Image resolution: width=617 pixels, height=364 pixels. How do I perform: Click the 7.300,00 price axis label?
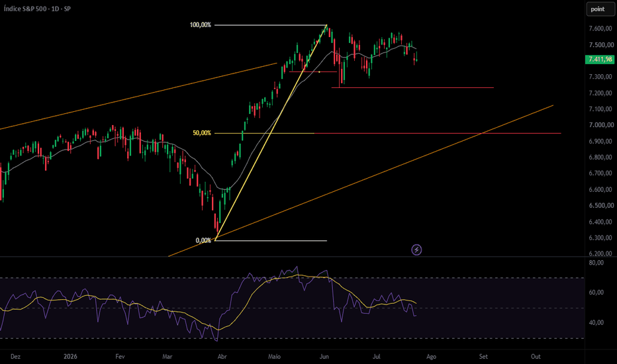601,77
